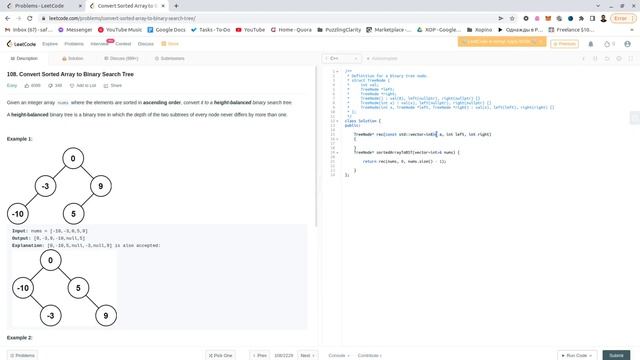
Task: Open the Problems nav item in the header
Action: (x=74, y=44)
